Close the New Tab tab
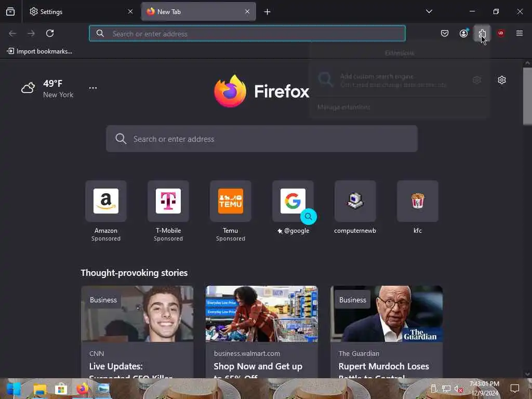Screen dimensions: 532x399 (247, 11)
